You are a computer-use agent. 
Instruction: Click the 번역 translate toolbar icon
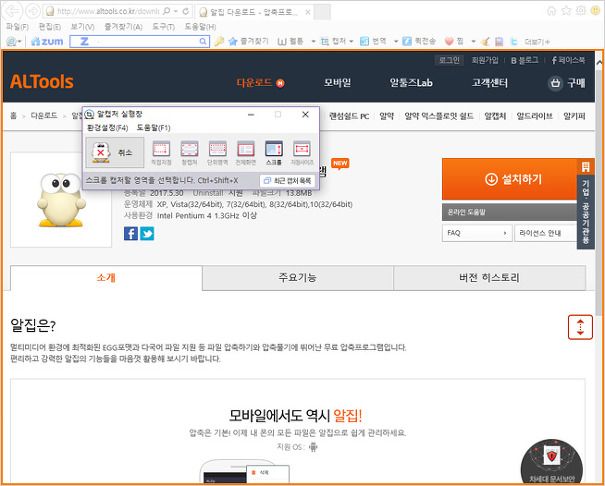coord(364,41)
